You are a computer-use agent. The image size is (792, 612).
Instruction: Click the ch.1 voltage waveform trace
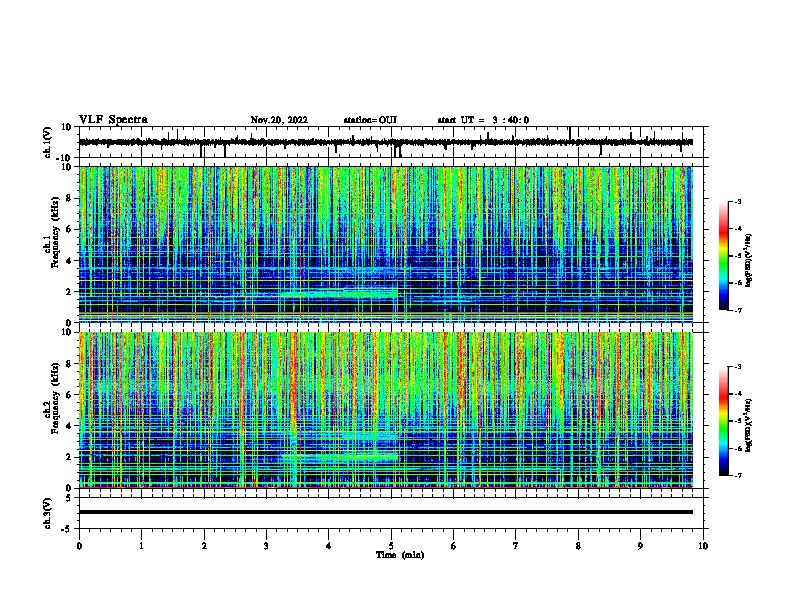tap(385, 142)
